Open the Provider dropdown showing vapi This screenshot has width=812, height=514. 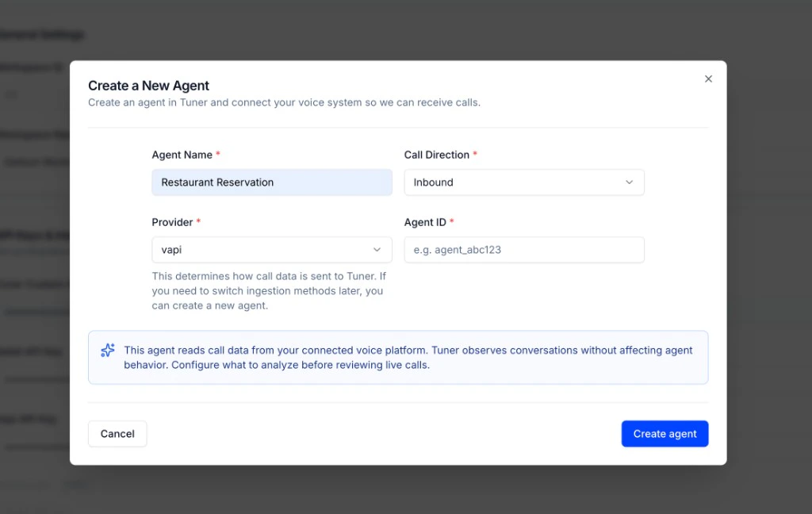(x=271, y=249)
